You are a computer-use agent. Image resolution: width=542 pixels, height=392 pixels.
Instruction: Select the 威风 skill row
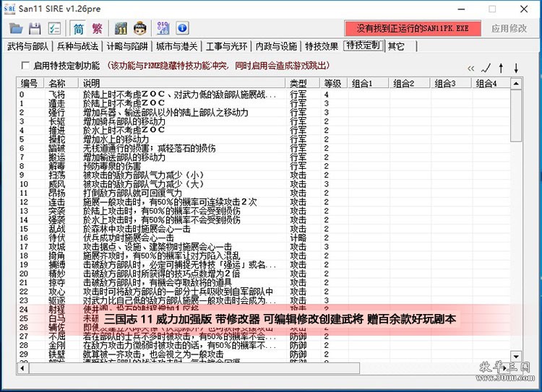click(x=264, y=184)
